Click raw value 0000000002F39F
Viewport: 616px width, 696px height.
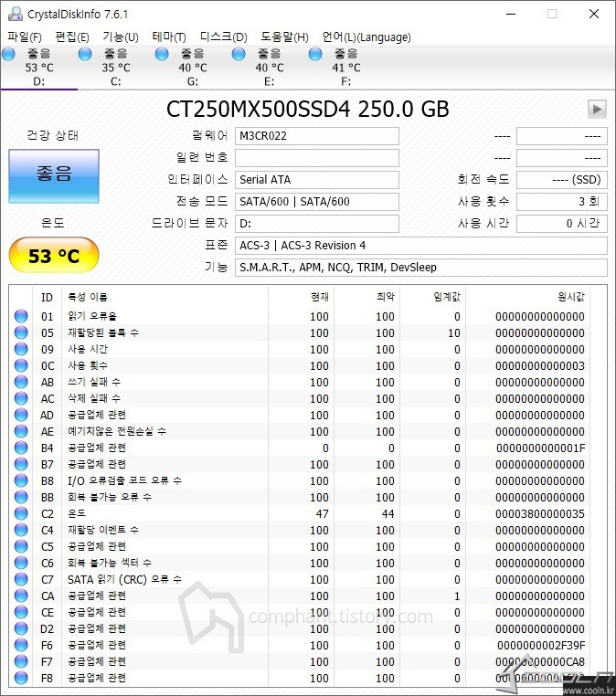click(541, 646)
